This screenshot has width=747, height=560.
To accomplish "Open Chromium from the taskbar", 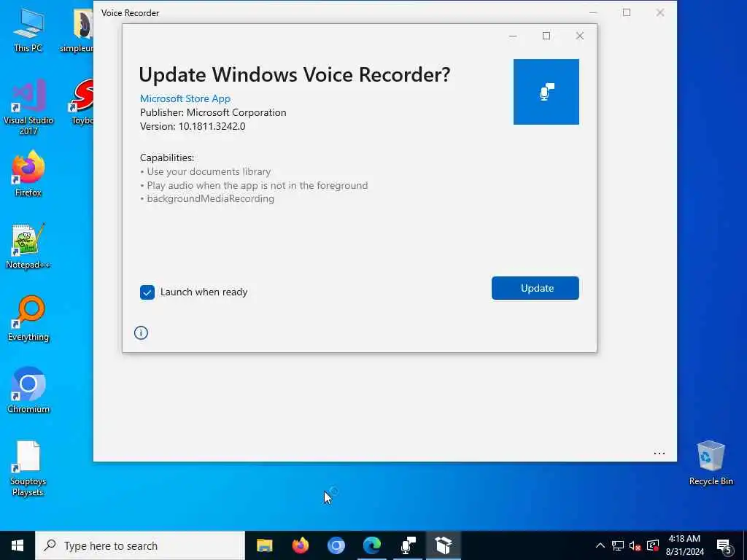I will (336, 545).
